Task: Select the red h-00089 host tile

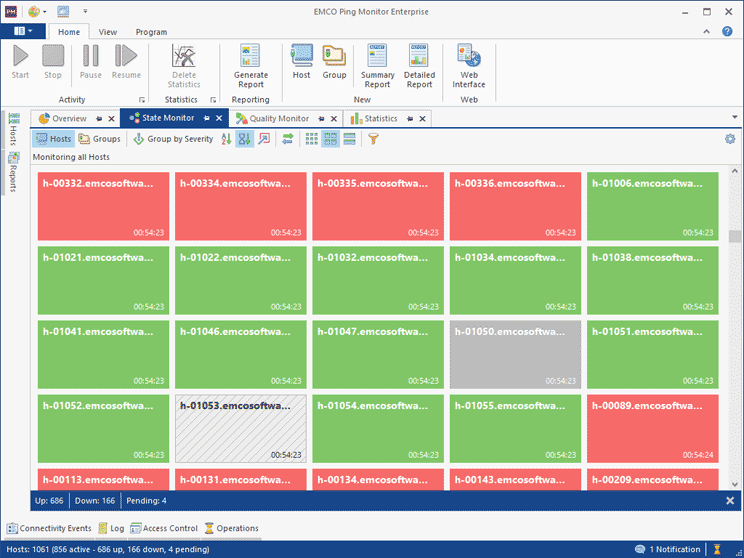Action: 652,428
